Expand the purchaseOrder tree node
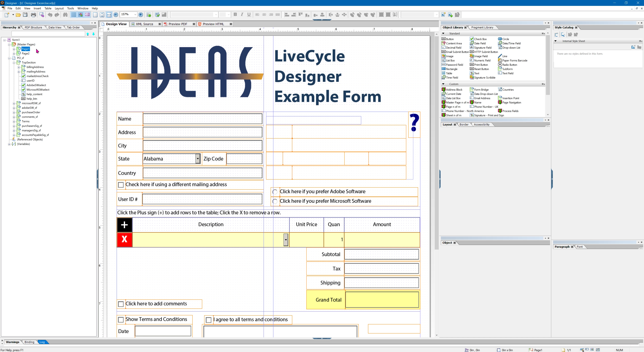Viewport: 644px width, 352px height. (x=14, y=112)
